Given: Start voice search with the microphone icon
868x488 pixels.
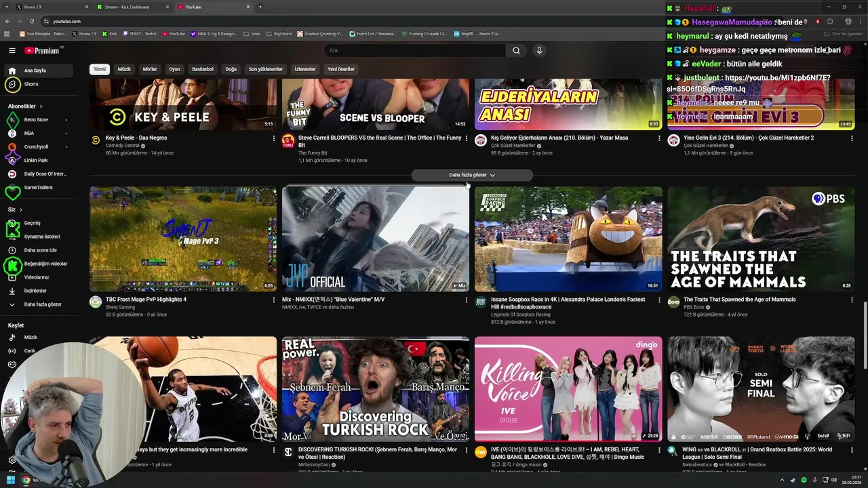Looking at the screenshot, I should [x=539, y=50].
